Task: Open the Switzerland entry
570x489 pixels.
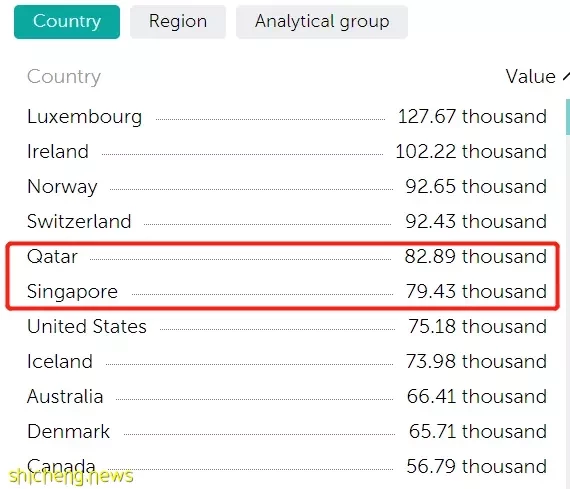Action: pos(287,221)
